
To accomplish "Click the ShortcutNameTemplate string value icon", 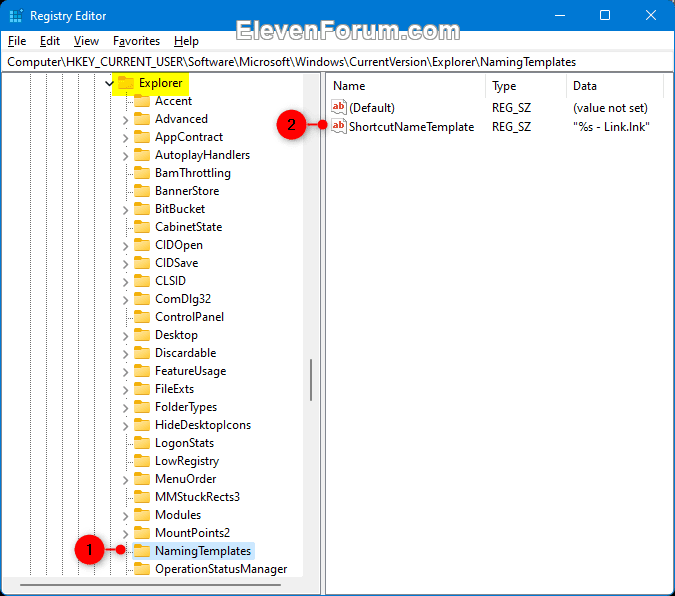I will point(338,126).
